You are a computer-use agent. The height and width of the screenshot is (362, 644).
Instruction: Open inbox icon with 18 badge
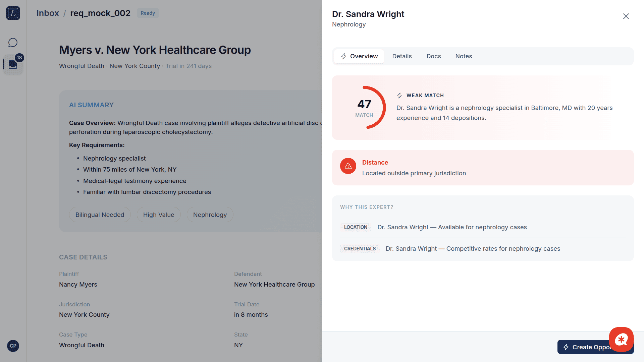pos(13,64)
